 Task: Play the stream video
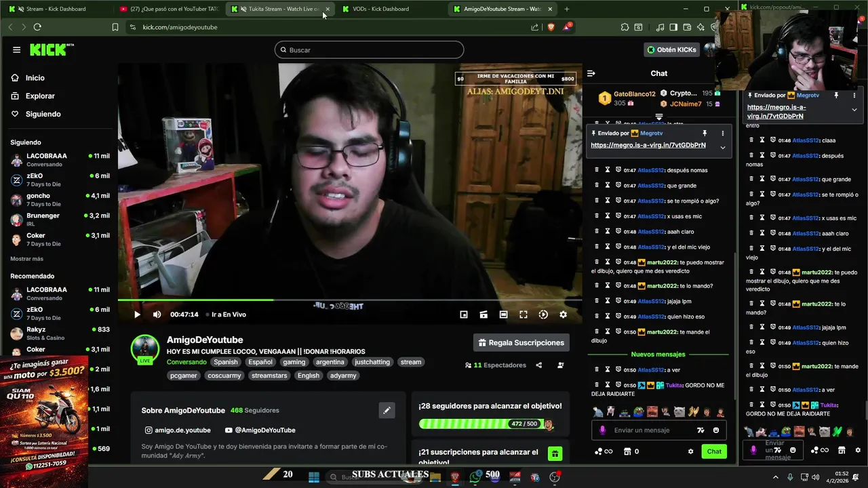click(137, 314)
